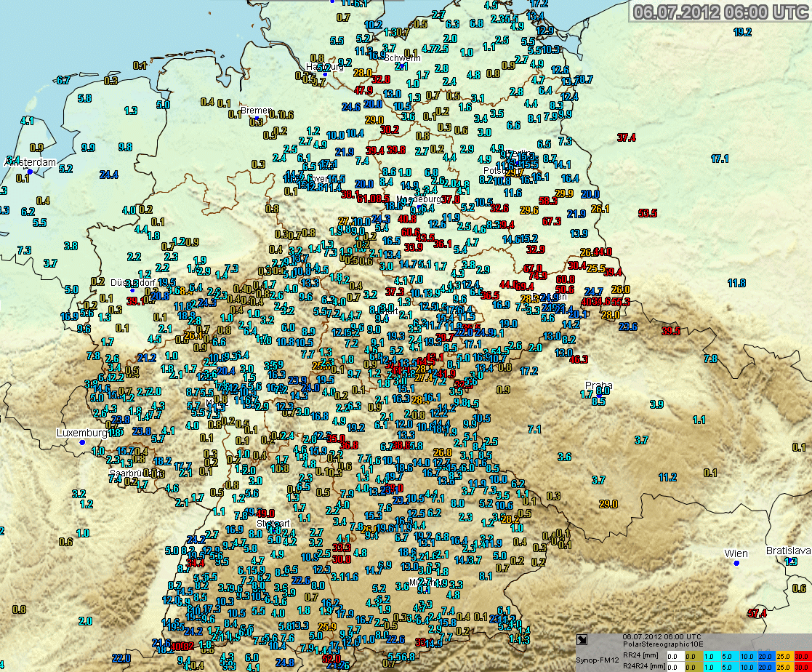812x672 pixels.
Task: Click the red 36.8 precipitation value
Action: pos(348,444)
